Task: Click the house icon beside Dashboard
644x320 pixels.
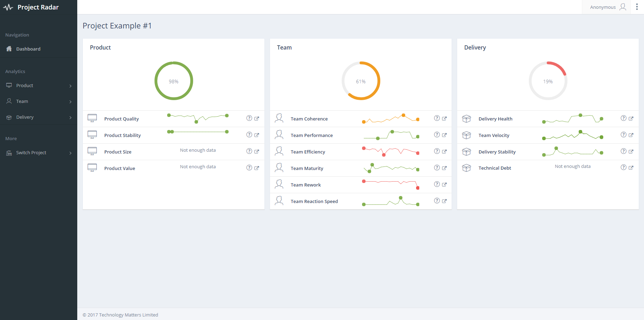Action: pyautogui.click(x=9, y=49)
